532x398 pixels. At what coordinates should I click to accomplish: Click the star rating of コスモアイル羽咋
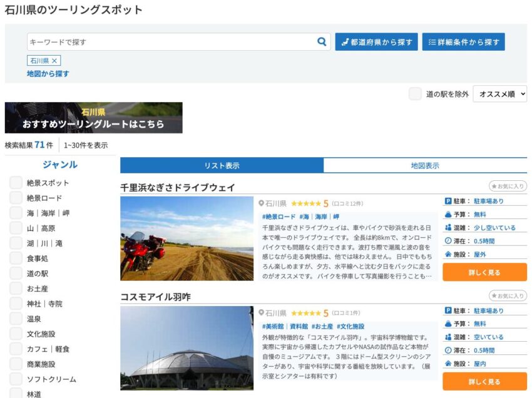[x=305, y=313]
